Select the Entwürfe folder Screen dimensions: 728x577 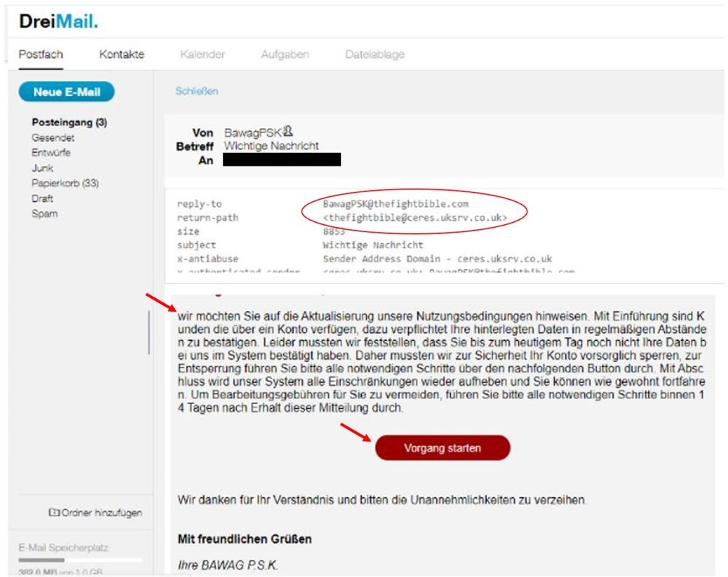pos(51,152)
